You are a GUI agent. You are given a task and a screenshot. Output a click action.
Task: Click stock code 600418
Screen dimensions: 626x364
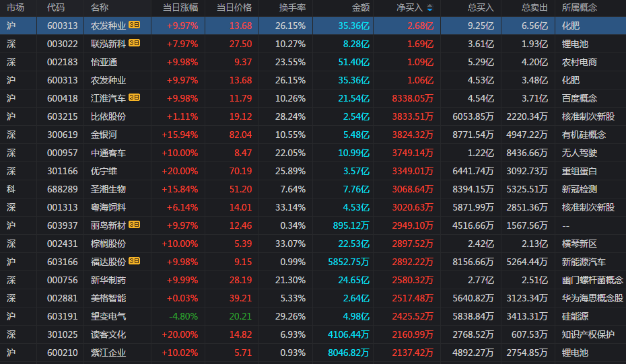coord(63,99)
